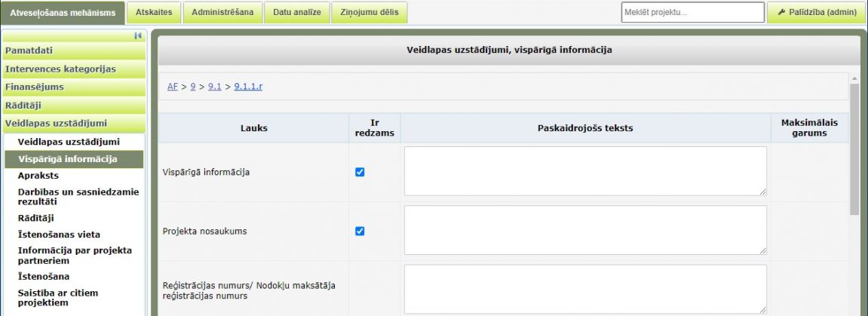Open Īstenošanas vieta in the sidebar
The width and height of the screenshot is (868, 316).
(x=59, y=235)
